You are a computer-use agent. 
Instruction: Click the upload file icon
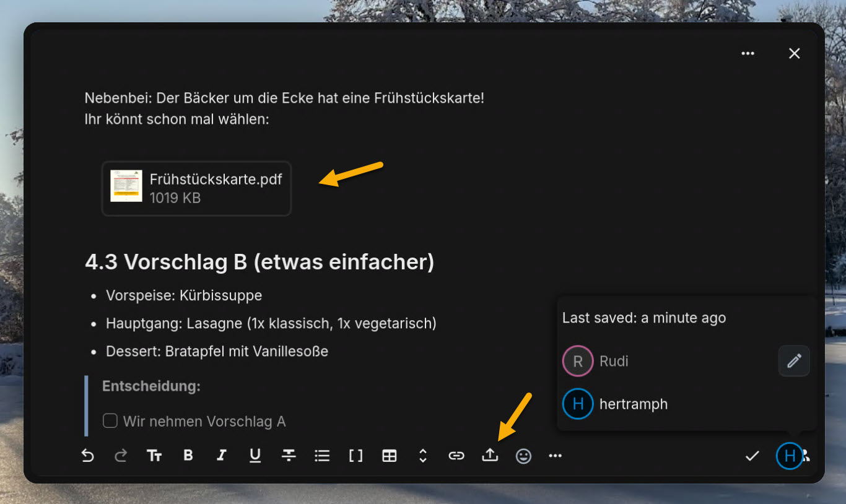point(490,456)
